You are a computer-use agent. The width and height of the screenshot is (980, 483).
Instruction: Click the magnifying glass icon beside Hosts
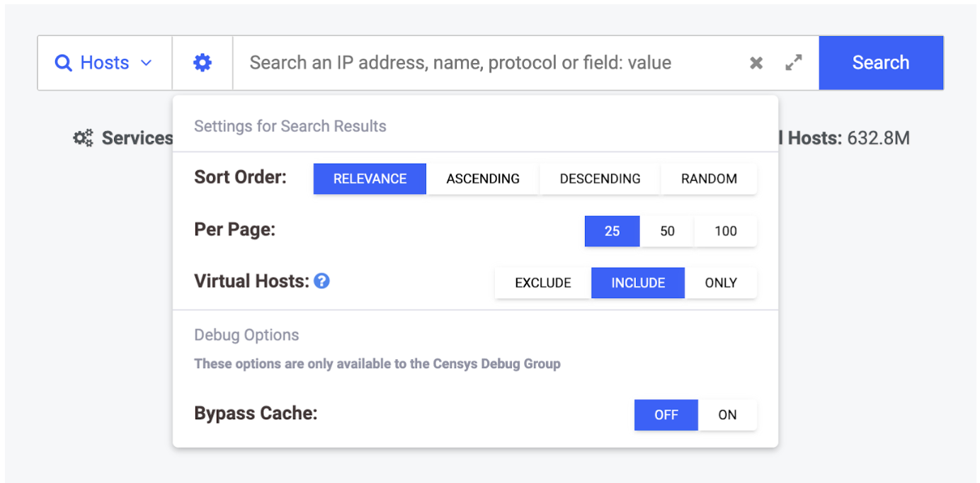coord(64,63)
